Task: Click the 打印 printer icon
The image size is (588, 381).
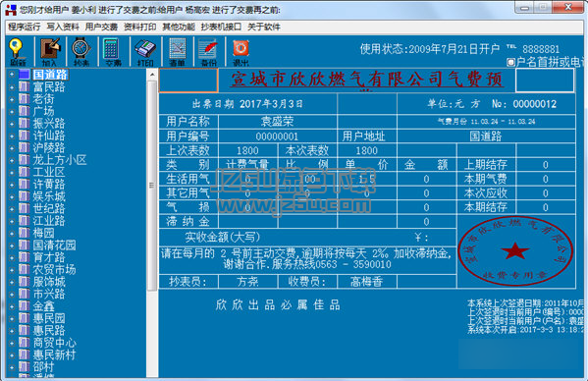Action: pos(145,52)
